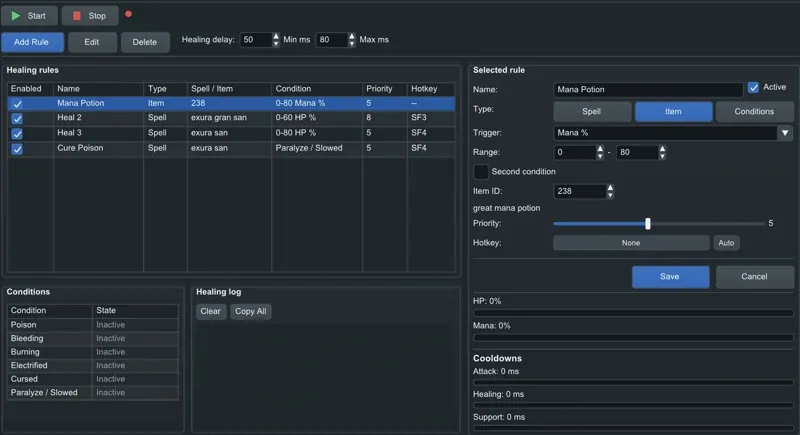Toggle Enabled checkbox for Heal 3 rule
The height and width of the screenshot is (435, 800).
click(x=17, y=134)
